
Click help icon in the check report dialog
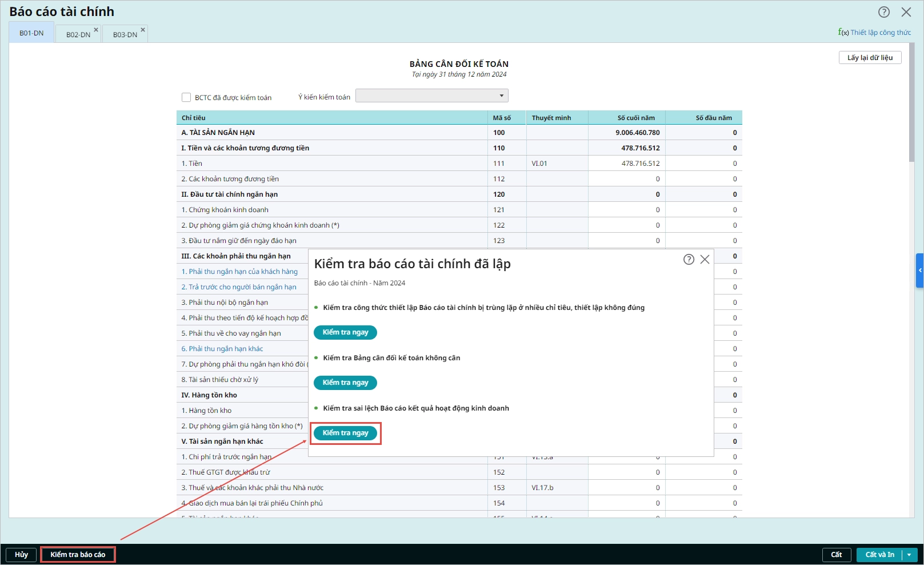point(689,260)
